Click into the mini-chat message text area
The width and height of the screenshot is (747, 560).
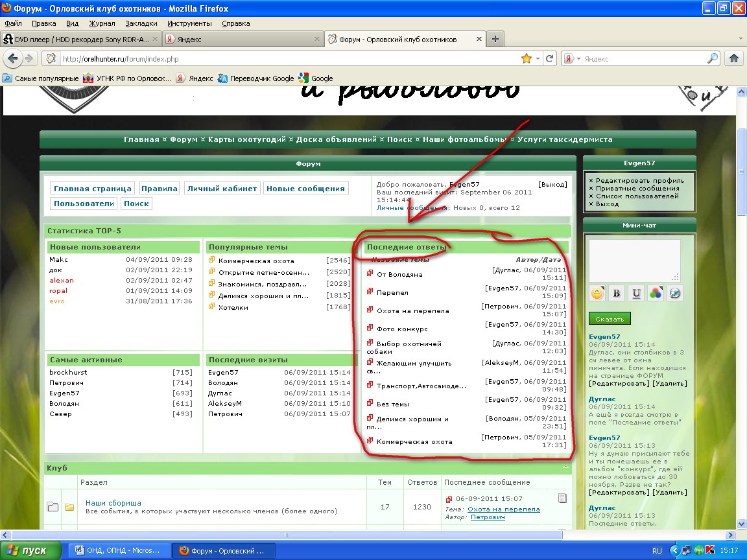[634, 259]
